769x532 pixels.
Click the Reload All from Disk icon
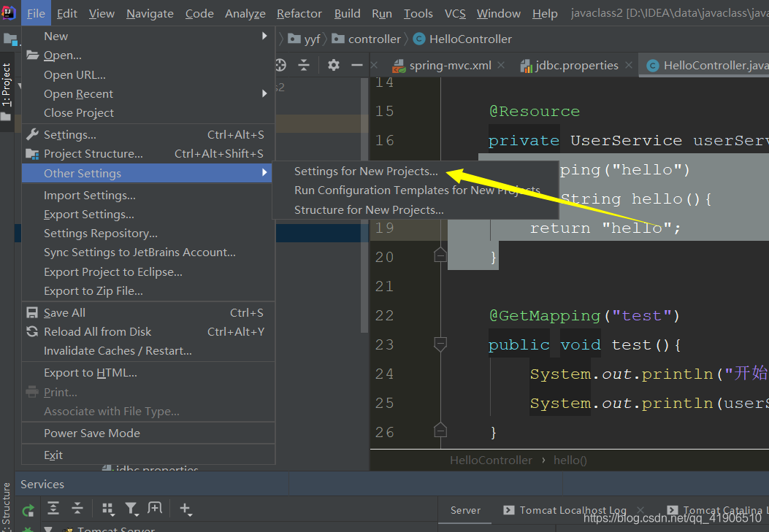[32, 331]
